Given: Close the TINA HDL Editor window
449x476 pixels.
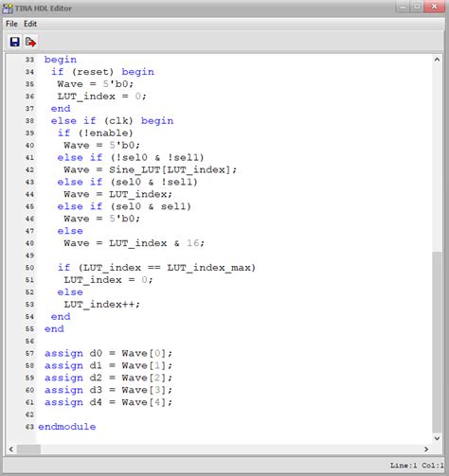Looking at the screenshot, I should [x=435, y=7].
